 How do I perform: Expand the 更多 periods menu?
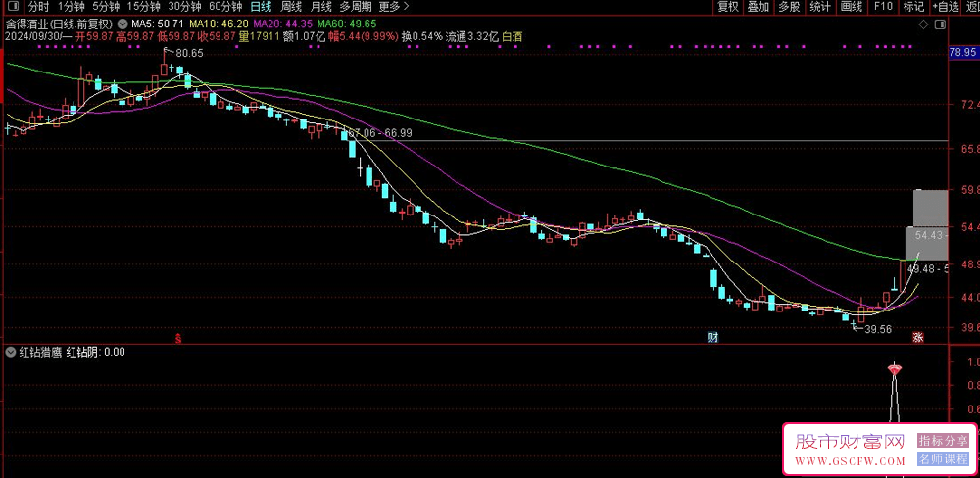pyautogui.click(x=394, y=7)
